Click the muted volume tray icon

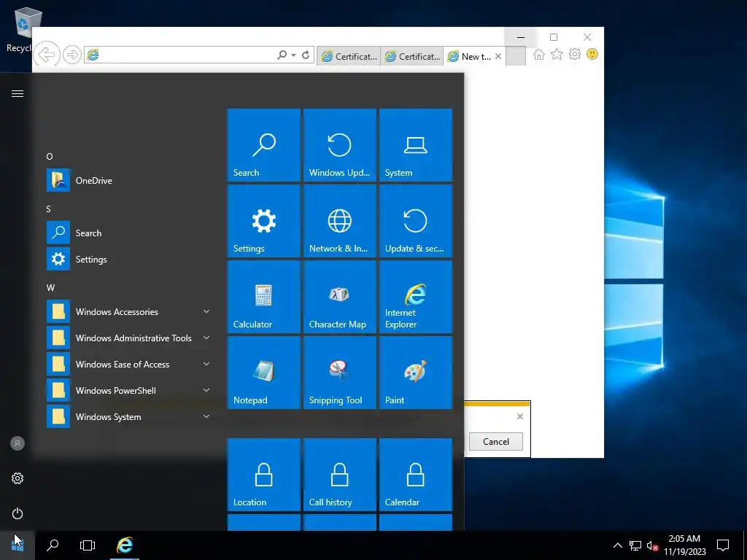pyautogui.click(x=652, y=545)
